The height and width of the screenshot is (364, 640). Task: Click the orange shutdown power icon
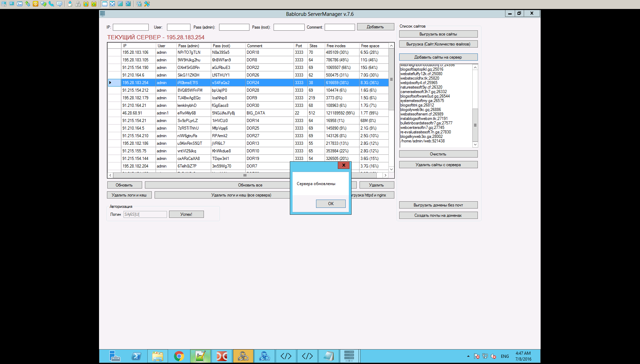[36, 4]
